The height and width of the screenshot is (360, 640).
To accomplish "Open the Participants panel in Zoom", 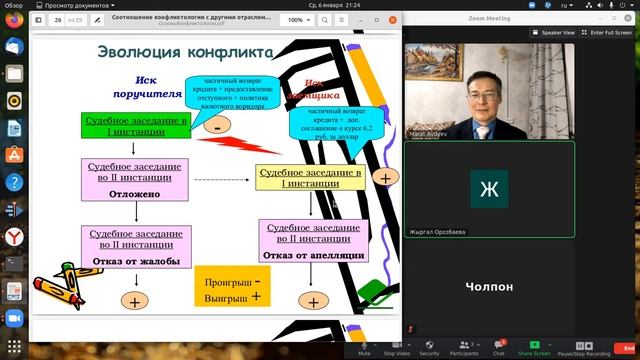I will point(464,349).
